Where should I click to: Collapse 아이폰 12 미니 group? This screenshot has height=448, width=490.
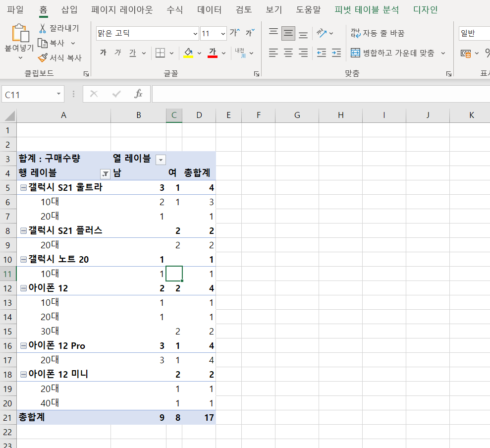click(23, 375)
